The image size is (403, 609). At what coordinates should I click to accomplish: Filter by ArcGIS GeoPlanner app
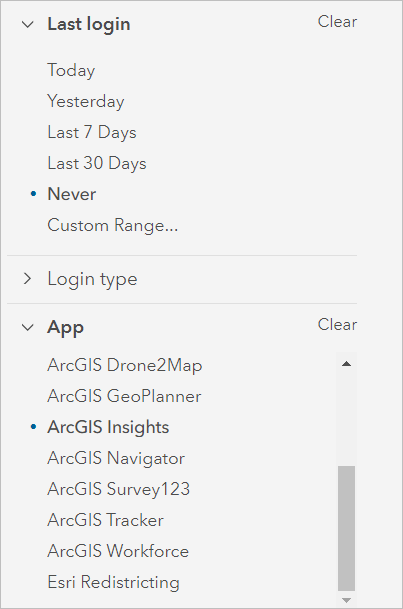point(124,397)
